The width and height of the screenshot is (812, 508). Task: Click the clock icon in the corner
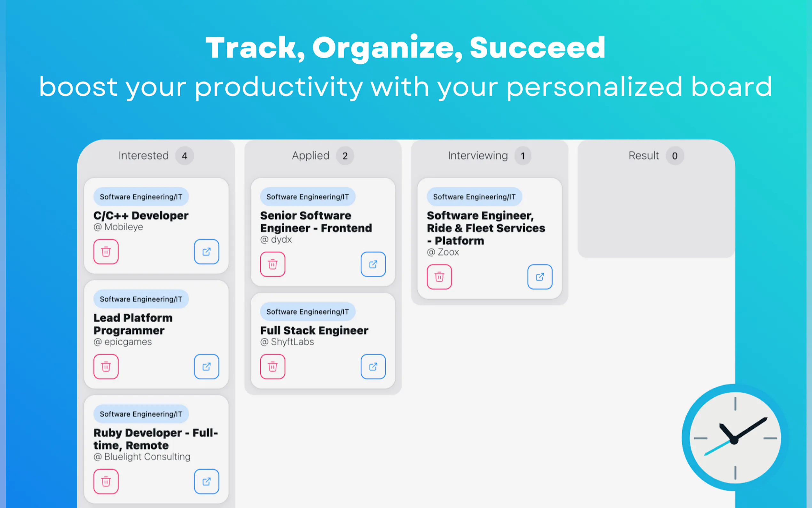[735, 438]
